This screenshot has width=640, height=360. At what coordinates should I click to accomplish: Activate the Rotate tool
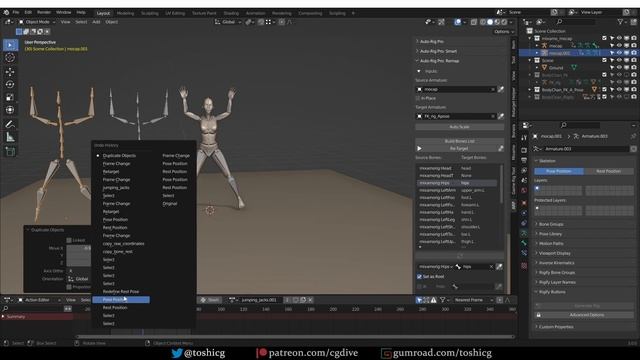[10, 84]
